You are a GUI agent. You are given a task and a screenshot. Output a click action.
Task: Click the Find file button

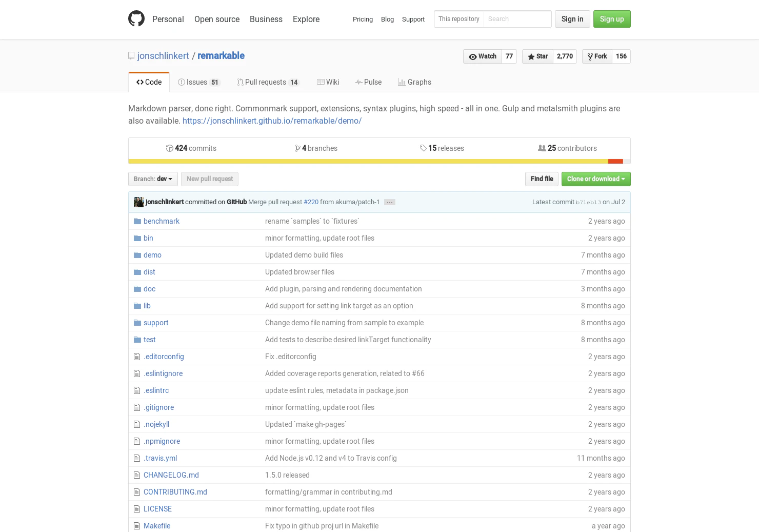point(542,179)
